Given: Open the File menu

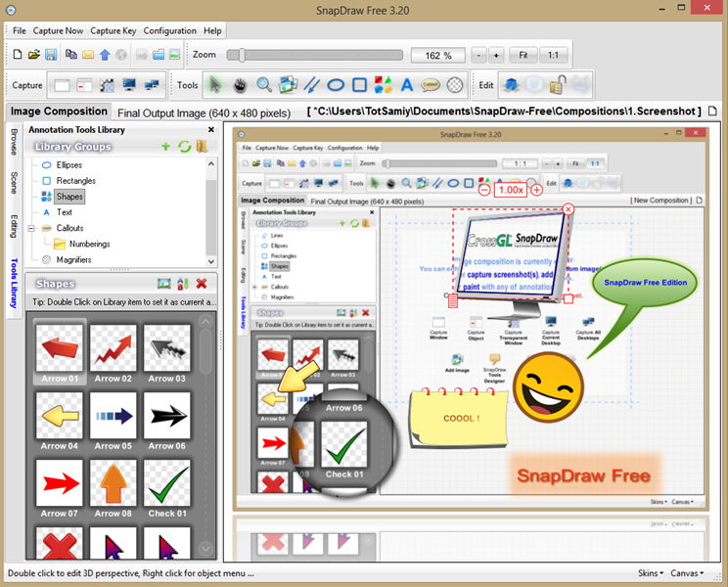Looking at the screenshot, I should (19, 30).
